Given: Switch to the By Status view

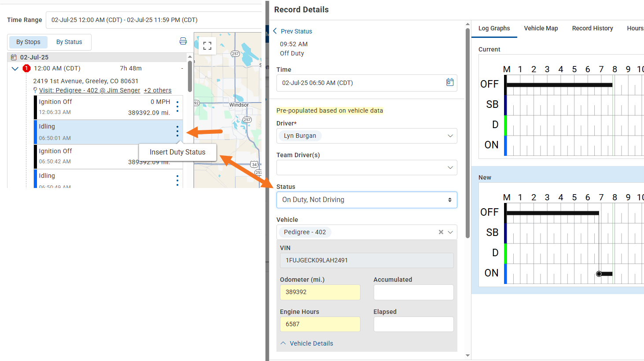Looking at the screenshot, I should 69,42.
